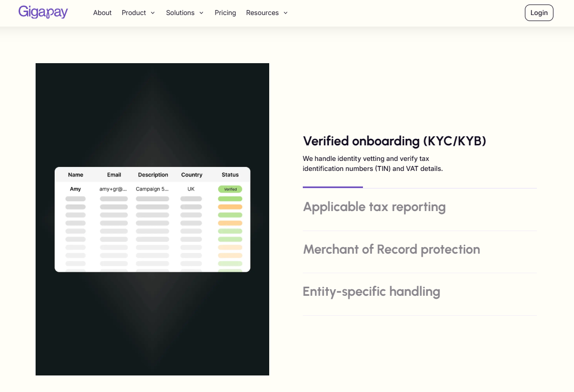Click the Email column header
This screenshot has width=574, height=392.
(x=114, y=174)
